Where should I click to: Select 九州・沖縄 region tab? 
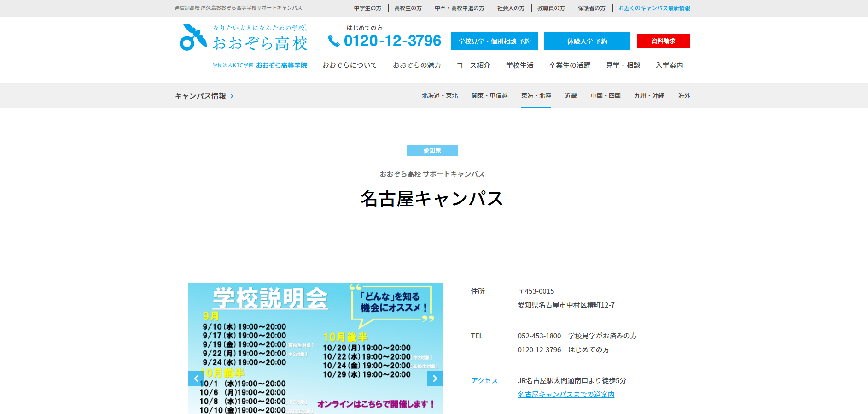[649, 95]
